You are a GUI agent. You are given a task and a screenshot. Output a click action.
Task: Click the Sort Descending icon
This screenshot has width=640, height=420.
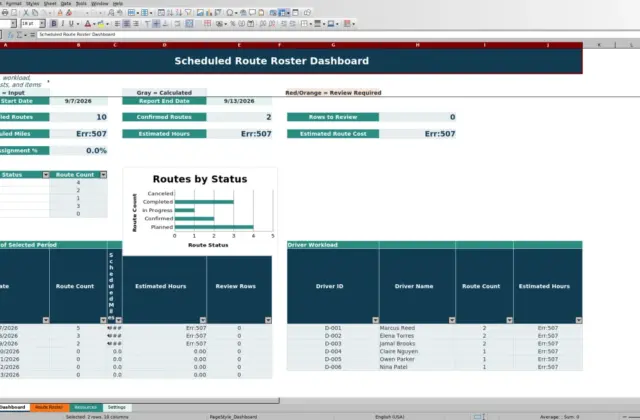click(179, 13)
